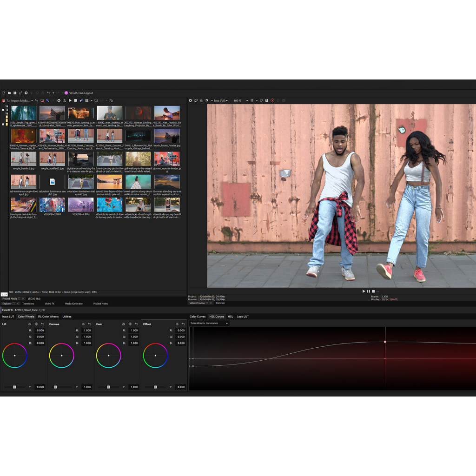The image size is (476, 476).
Task: Click the media search magnifier icon
Action: [96, 100]
